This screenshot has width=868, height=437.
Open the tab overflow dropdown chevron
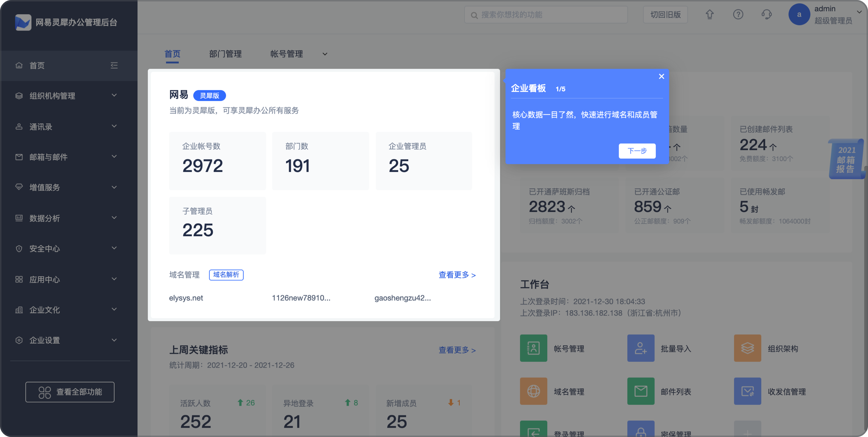[325, 54]
